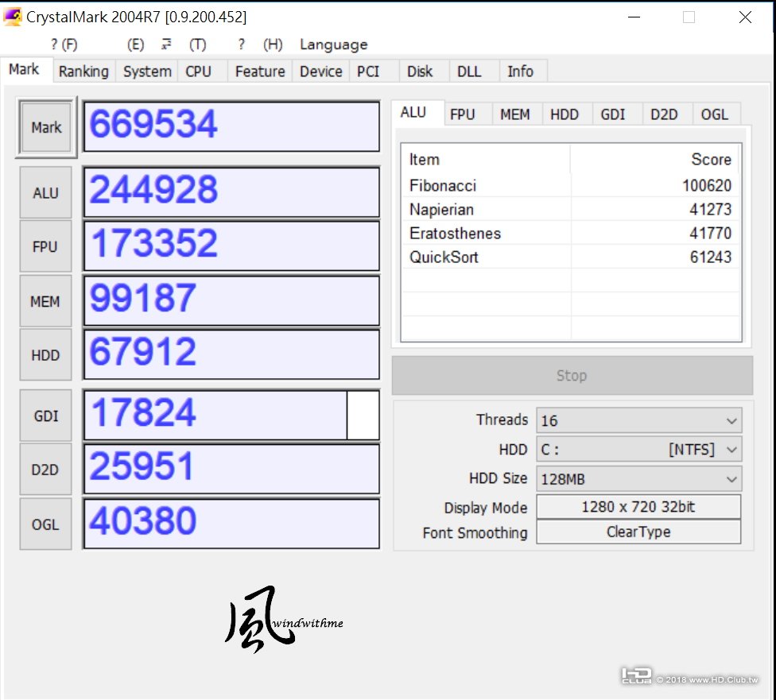776x700 pixels.
Task: Close the CrystalMark window
Action: pos(745,17)
